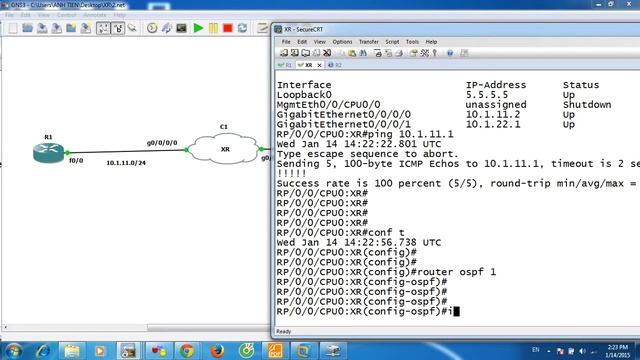The width and height of the screenshot is (640, 360).
Task: Click GNS3 Add a link cable icon
Action: [x=131, y=28]
